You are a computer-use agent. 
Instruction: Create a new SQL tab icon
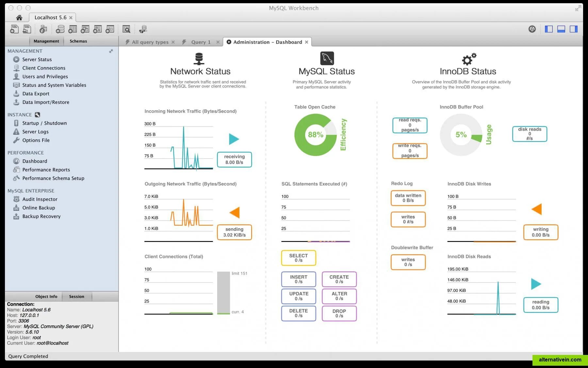pos(14,29)
